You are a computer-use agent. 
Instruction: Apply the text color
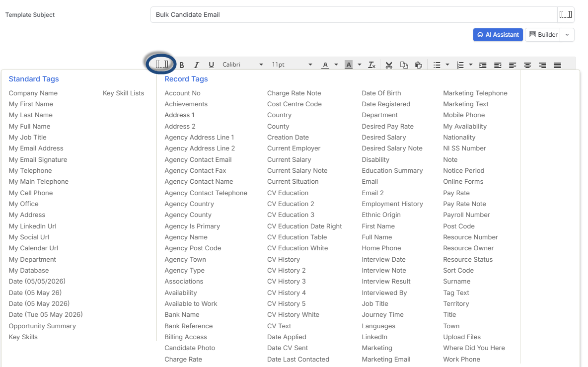pyautogui.click(x=325, y=65)
